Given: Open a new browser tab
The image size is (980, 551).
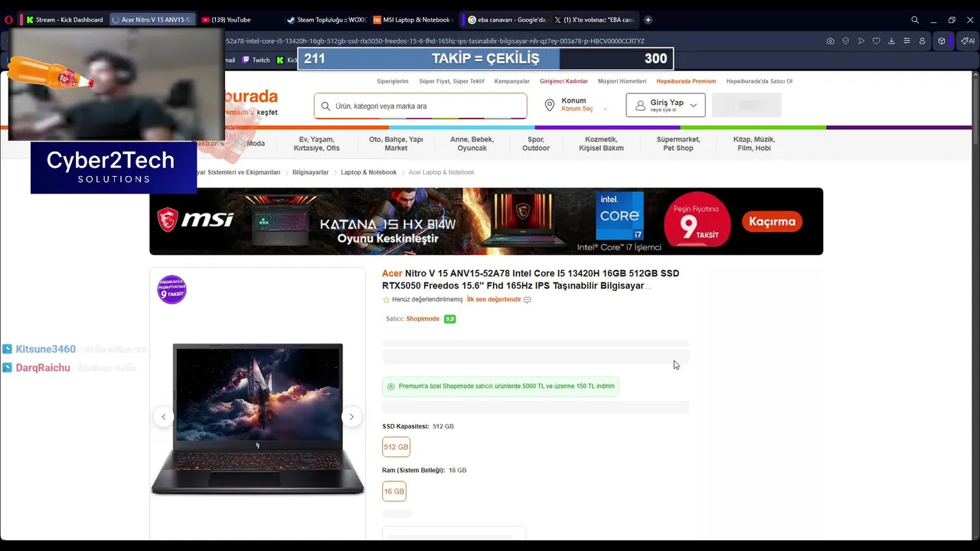Looking at the screenshot, I should 648,20.
